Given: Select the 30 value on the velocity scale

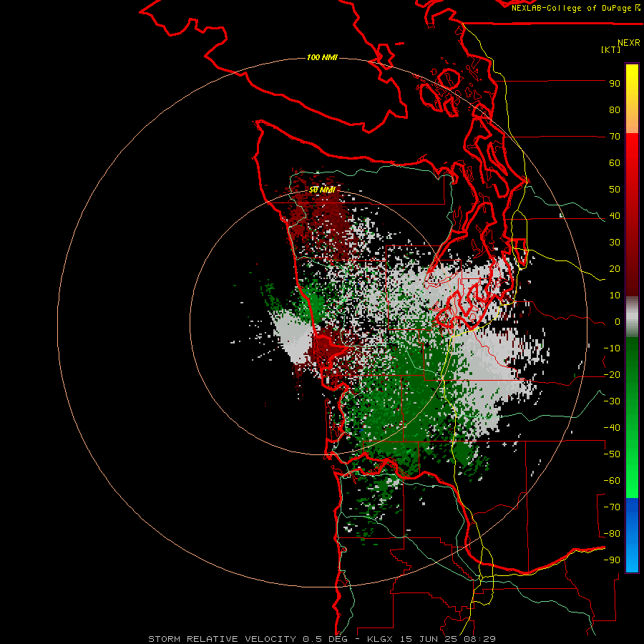Looking at the screenshot, I should tap(615, 243).
